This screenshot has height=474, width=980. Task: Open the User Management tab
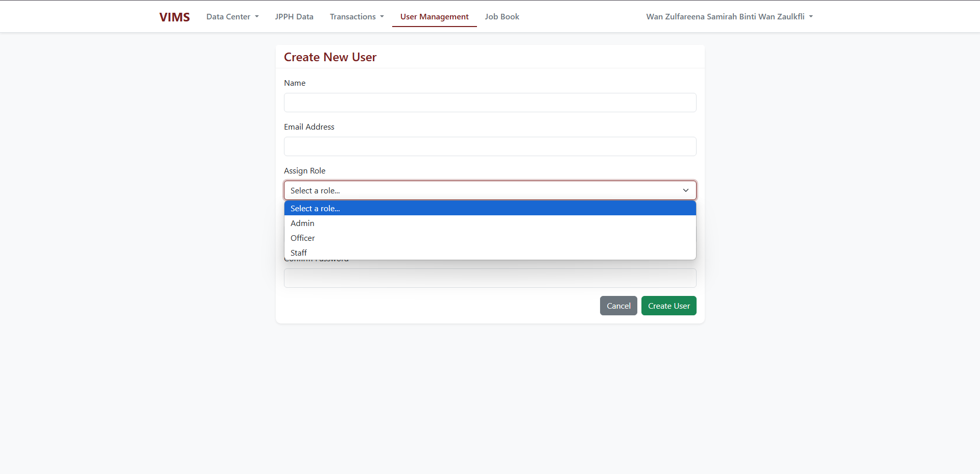tap(434, 17)
